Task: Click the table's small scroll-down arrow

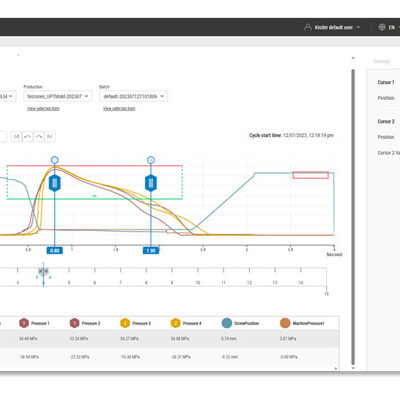Action: [x=336, y=369]
